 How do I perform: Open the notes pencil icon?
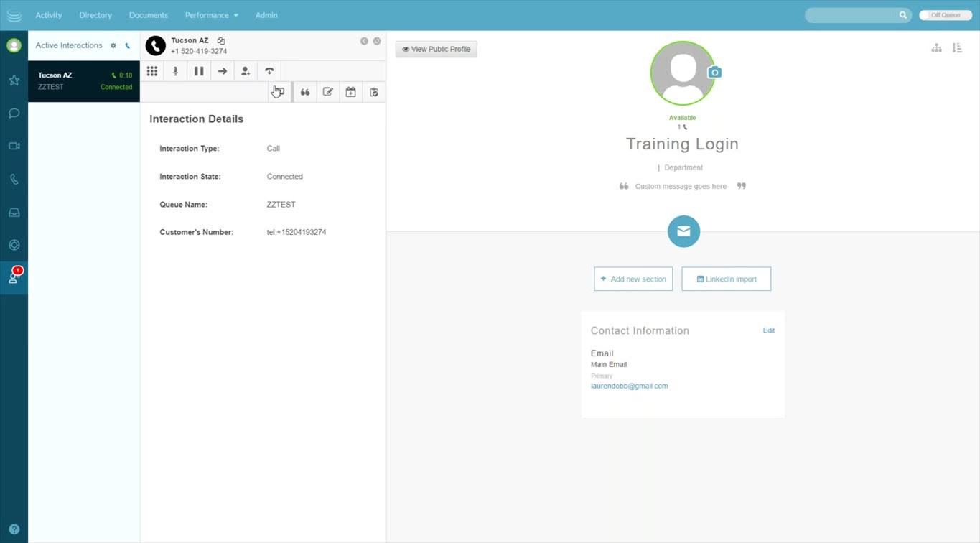(328, 92)
